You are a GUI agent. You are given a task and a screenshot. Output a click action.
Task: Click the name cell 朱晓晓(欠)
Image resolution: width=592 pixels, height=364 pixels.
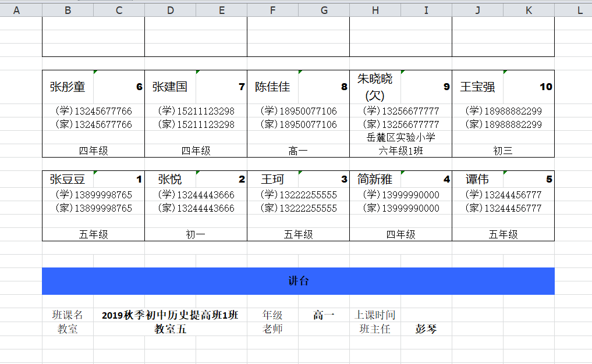click(x=375, y=87)
